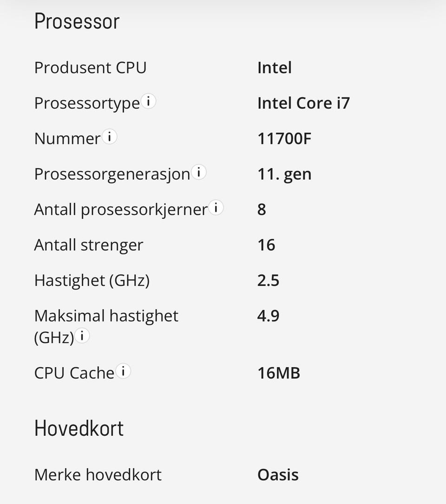This screenshot has height=504, width=446.
Task: Open info tooltip for Antall prosessorkjerner
Action: [x=216, y=207]
